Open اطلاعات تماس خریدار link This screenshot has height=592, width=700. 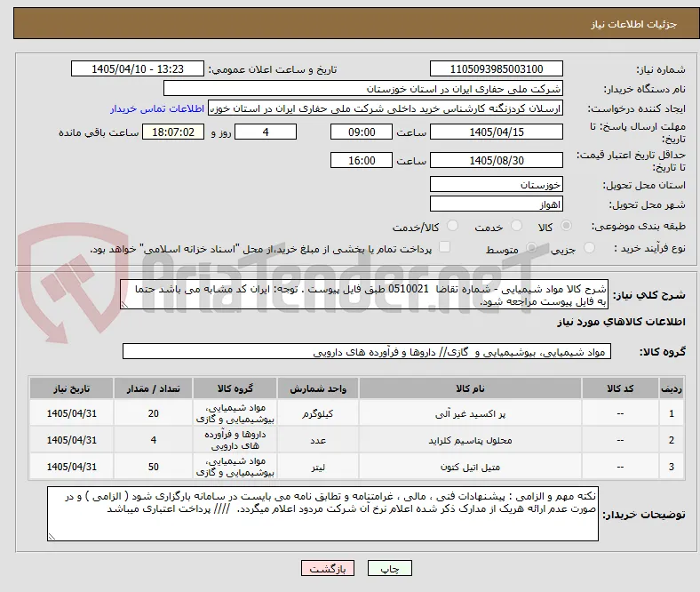click(157, 108)
